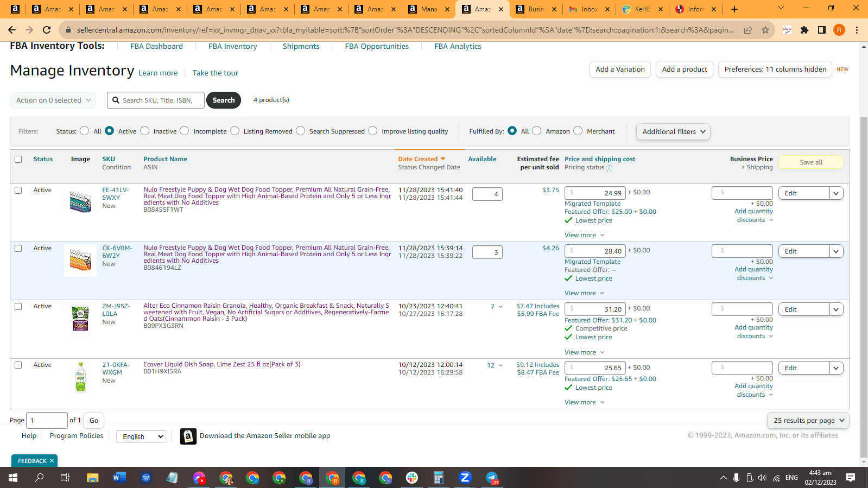Go to the Shipments tab
868x488 pixels.
[301, 46]
